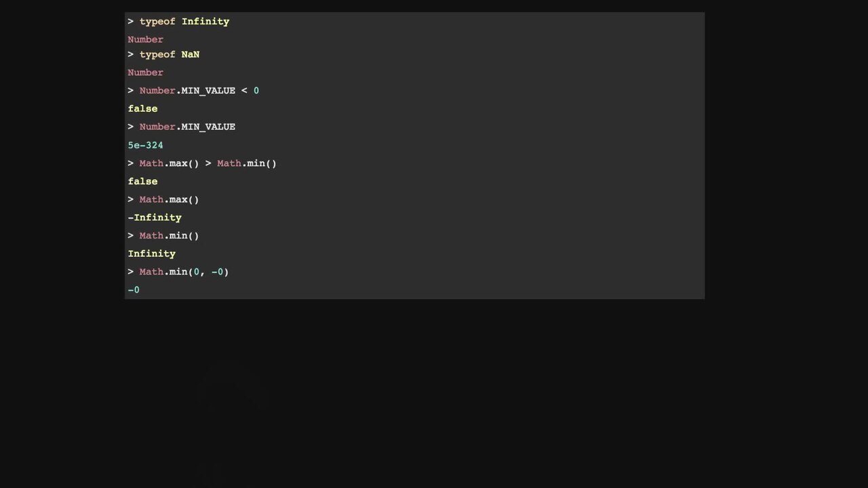Click the 'Number.MIN_VALUE < 0' expression
868x488 pixels.
(x=199, y=91)
